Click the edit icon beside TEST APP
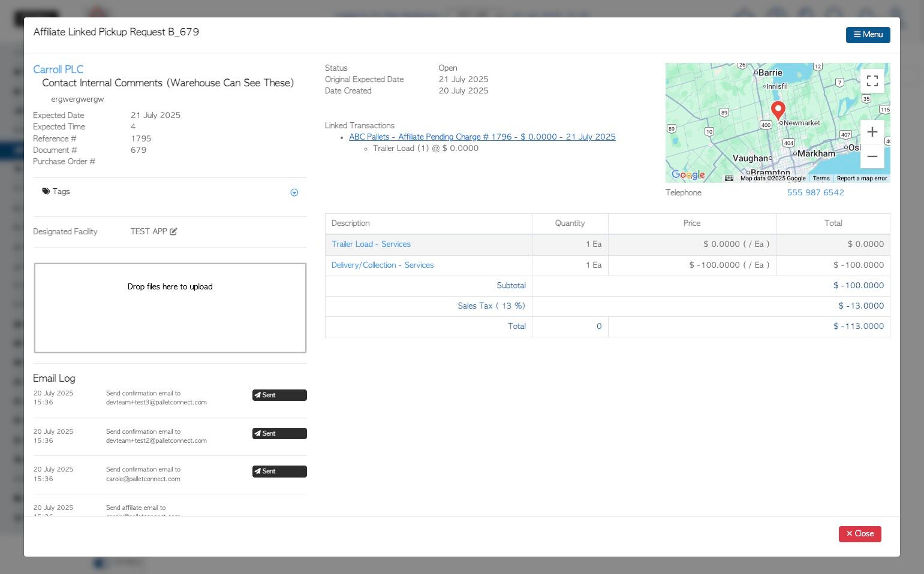 coord(173,231)
